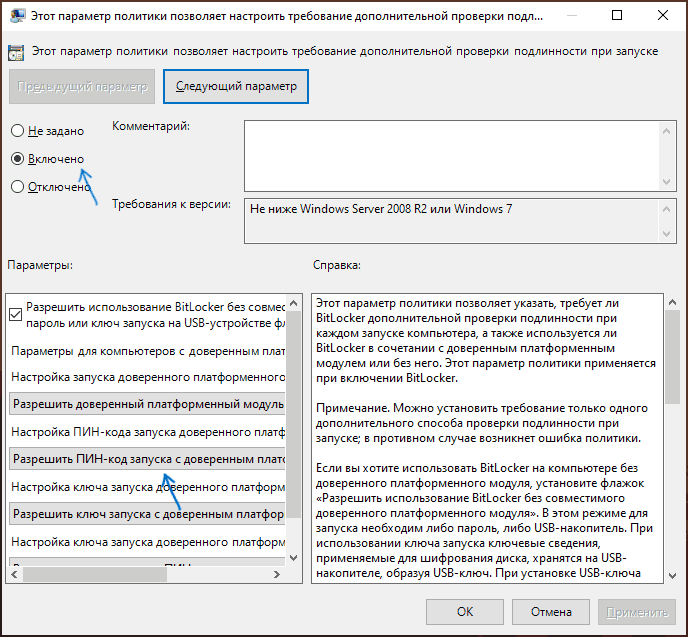Toggle "Разрешить использование BitLocker без совместимого" checkbox
Viewport: 688px width, 637px height.
15,315
